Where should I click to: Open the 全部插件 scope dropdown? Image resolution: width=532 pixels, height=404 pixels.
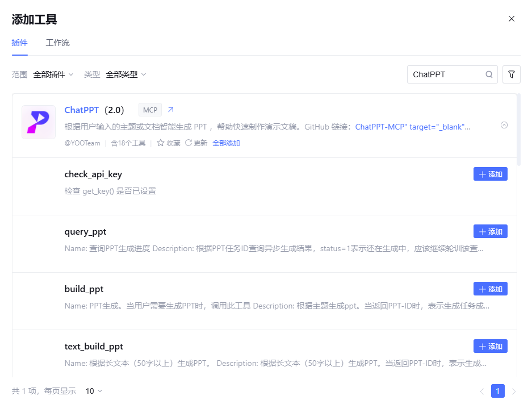53,74
